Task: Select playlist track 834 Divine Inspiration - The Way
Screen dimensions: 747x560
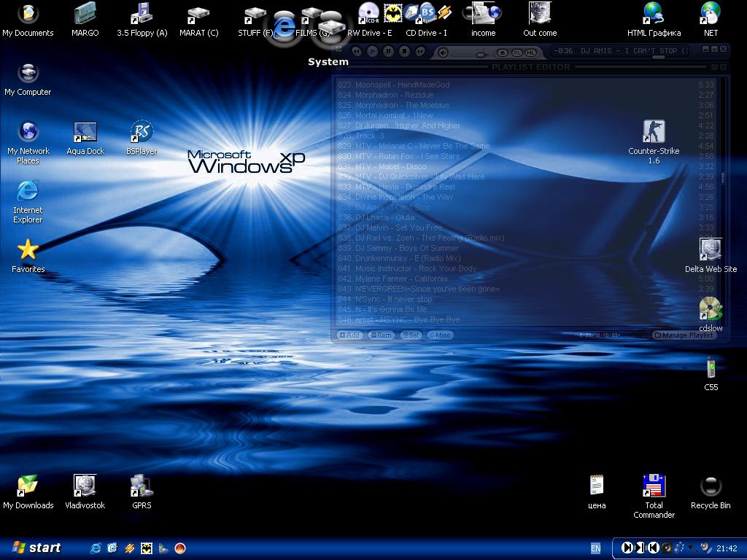Action: click(526, 197)
